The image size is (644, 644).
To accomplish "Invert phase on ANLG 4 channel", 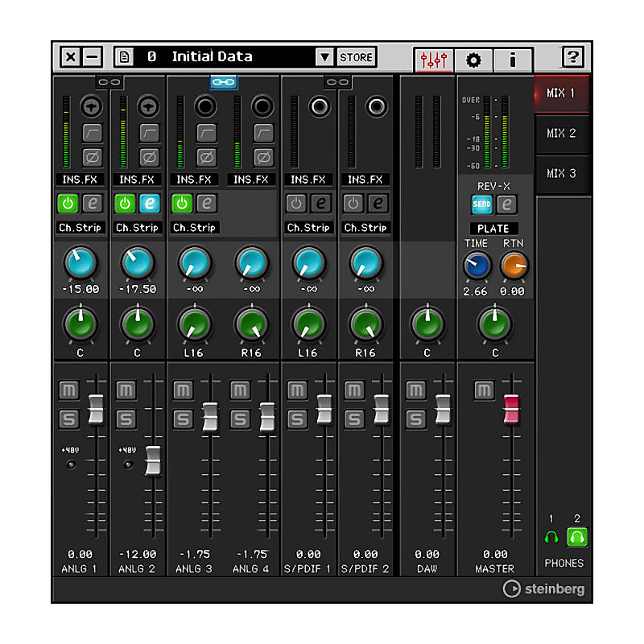I will [263, 157].
